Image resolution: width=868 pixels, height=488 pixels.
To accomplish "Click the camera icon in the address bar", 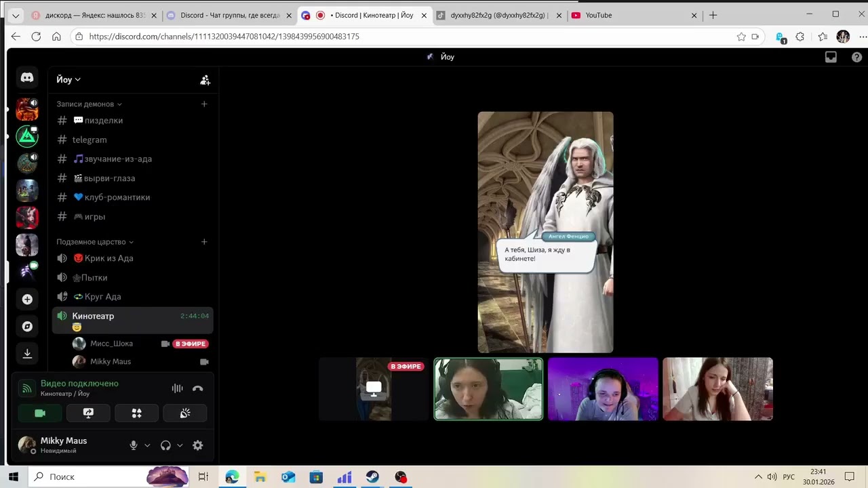I will [755, 37].
